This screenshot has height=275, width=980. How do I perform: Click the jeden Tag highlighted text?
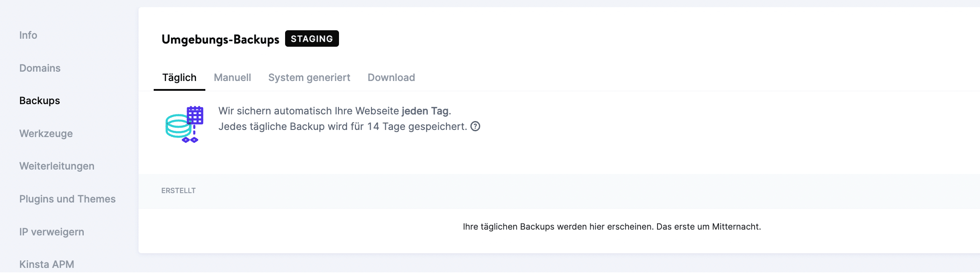[x=423, y=111]
